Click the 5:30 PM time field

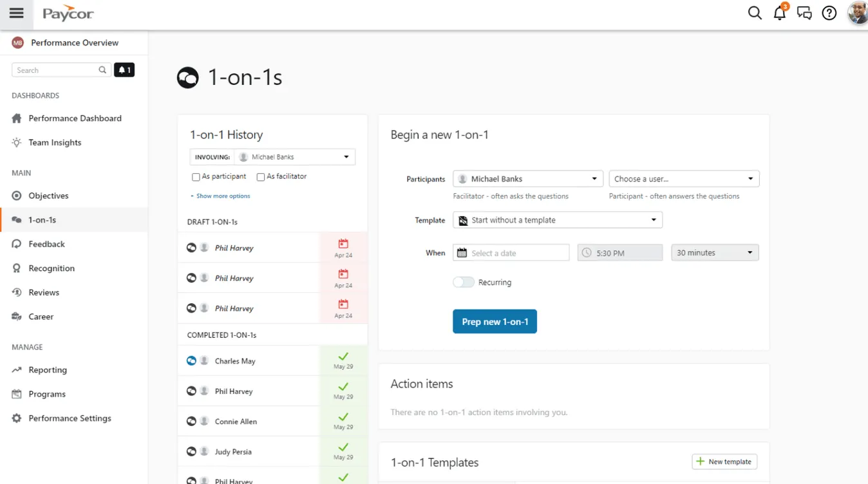(620, 253)
